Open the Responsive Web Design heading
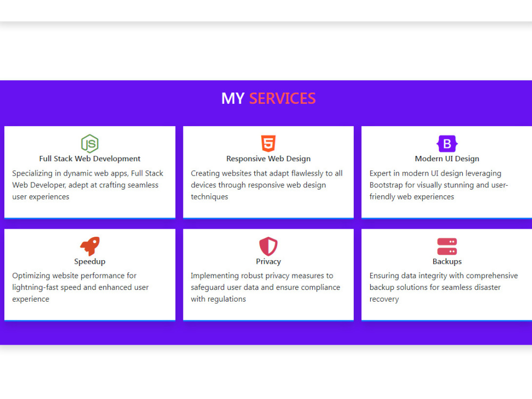This screenshot has width=532, height=399. [268, 158]
